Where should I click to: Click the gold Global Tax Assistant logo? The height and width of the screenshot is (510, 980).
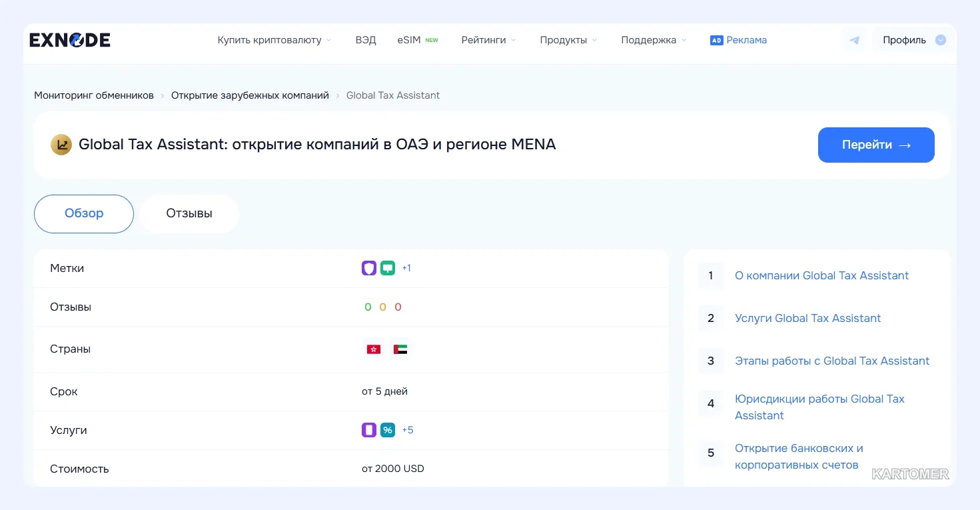61,145
